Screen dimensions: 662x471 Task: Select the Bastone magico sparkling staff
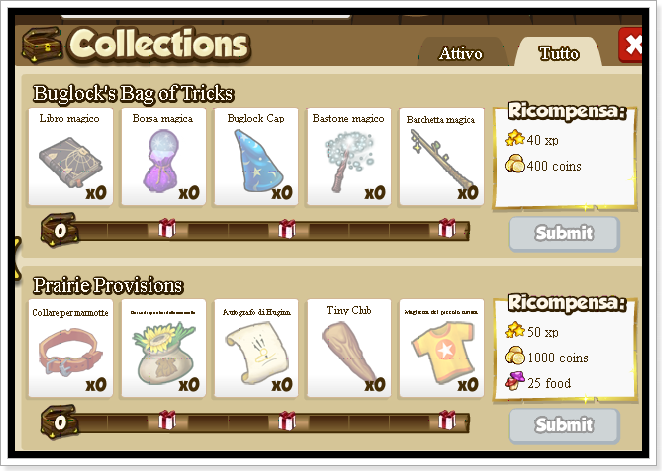click(x=349, y=157)
